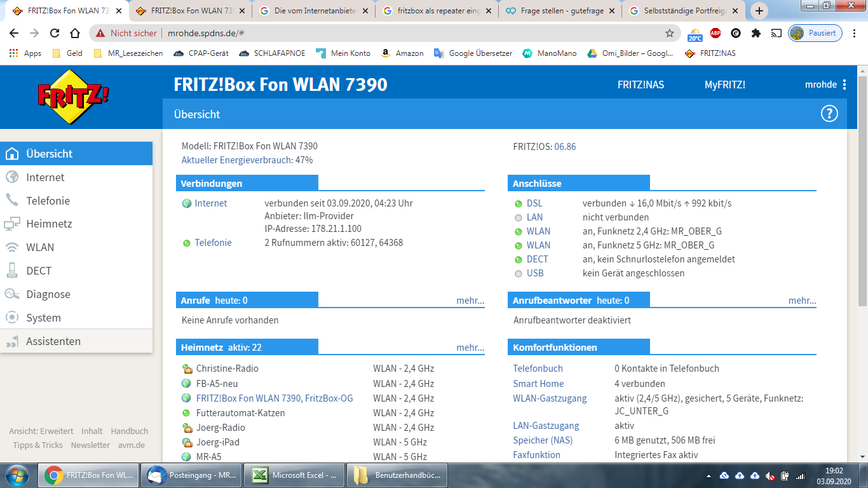
Task: Open the FRITZ!NAS header link
Action: click(x=641, y=85)
